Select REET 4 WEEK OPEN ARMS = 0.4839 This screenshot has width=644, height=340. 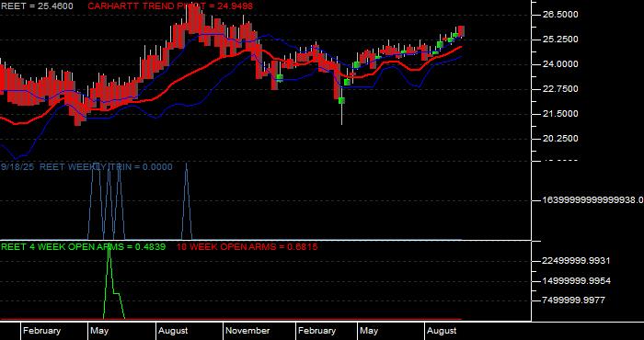click(x=83, y=247)
